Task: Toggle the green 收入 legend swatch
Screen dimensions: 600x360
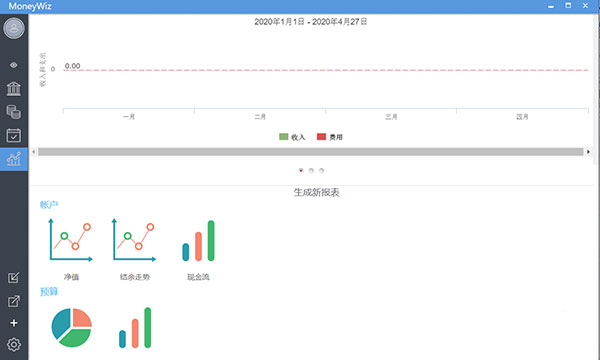Action: tap(284, 137)
